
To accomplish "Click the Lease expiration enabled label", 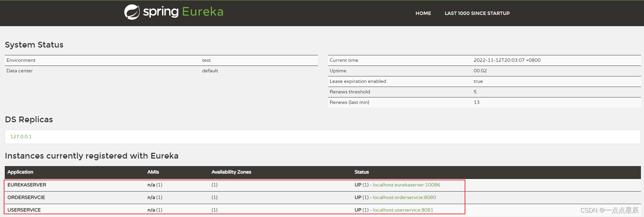I will pyautogui.click(x=358, y=81).
